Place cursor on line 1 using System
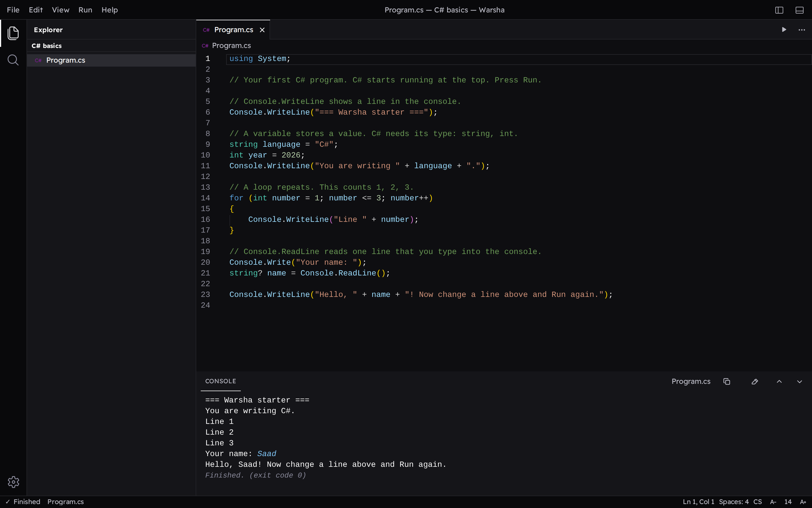This screenshot has width=812, height=508. click(260, 59)
